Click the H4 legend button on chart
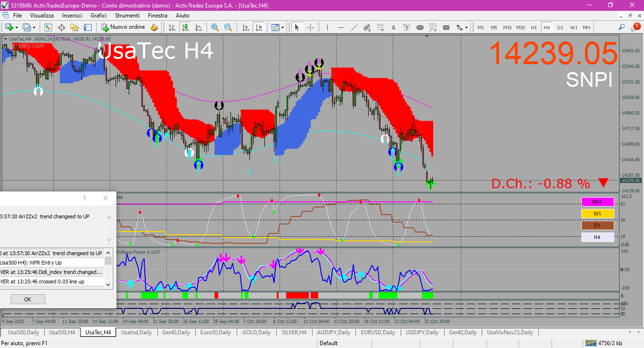The image size is (644, 348). coord(598,237)
